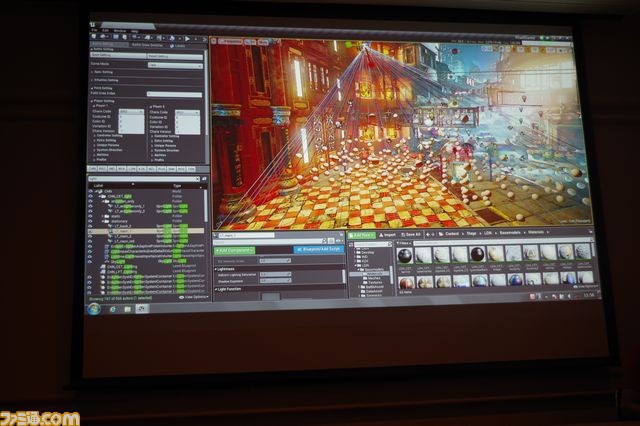Open the Window menu

[x=120, y=31]
